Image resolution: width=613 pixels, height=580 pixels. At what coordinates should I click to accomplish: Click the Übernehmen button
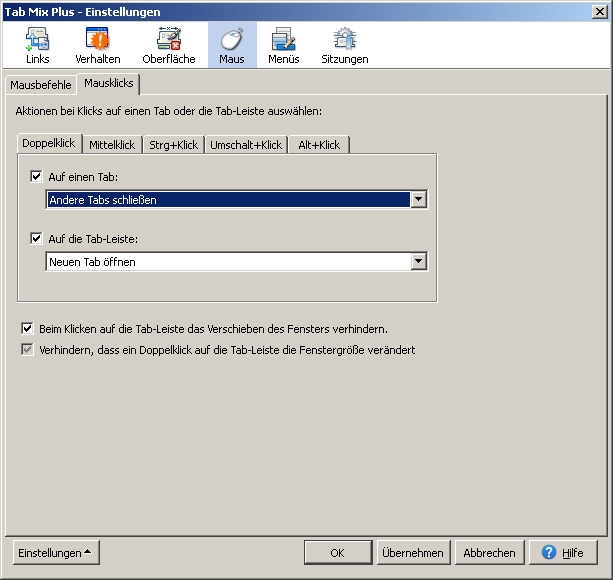point(413,553)
